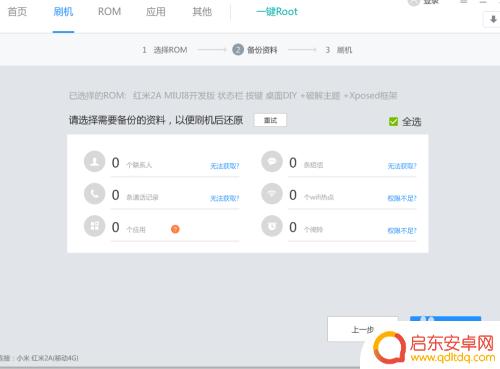The width and height of the screenshot is (500, 369).
Task: Switch to the 刷机 tab
Action: [x=63, y=12]
